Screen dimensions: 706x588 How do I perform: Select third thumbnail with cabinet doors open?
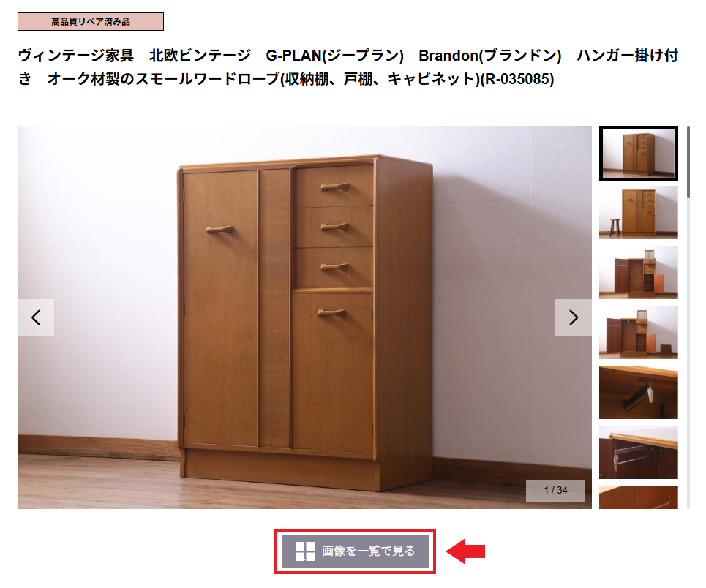click(639, 272)
